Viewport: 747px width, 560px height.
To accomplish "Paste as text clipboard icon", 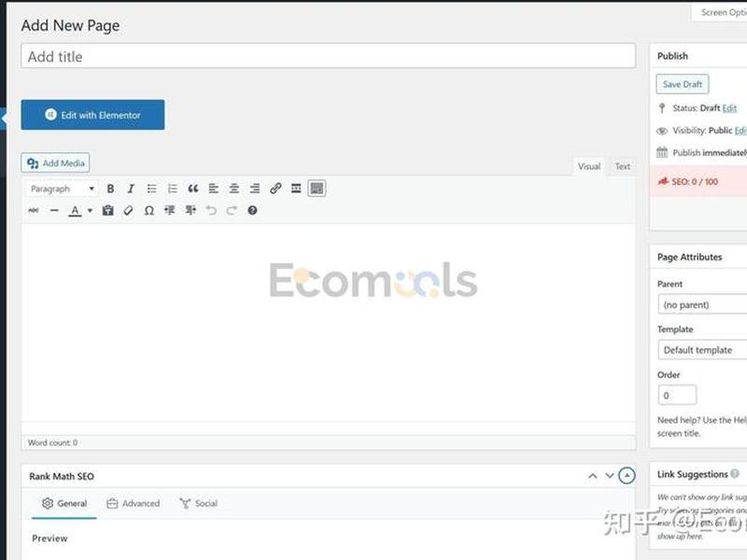I will point(107,211).
